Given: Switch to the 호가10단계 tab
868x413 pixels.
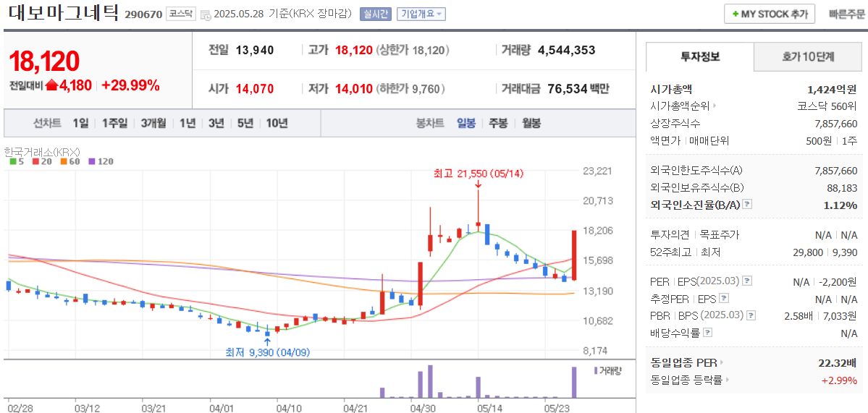Looking at the screenshot, I should [x=808, y=56].
